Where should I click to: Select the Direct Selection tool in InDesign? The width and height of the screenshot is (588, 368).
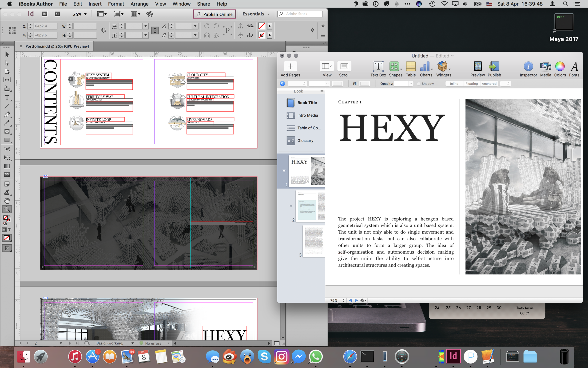[7, 63]
